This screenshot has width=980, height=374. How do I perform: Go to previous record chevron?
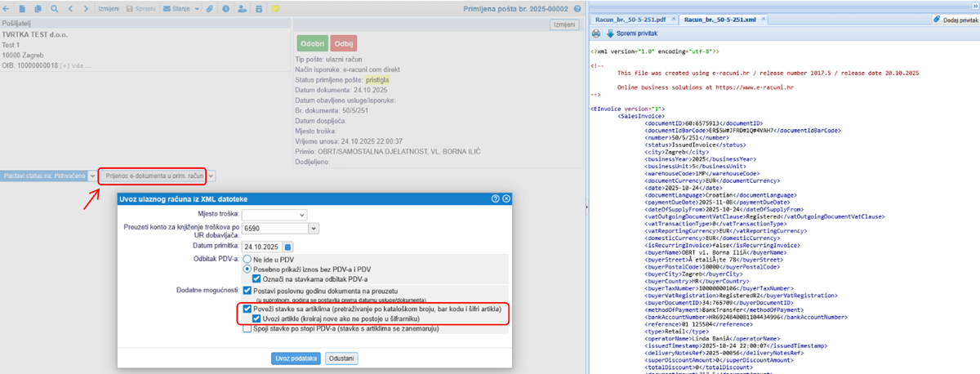click(71, 8)
